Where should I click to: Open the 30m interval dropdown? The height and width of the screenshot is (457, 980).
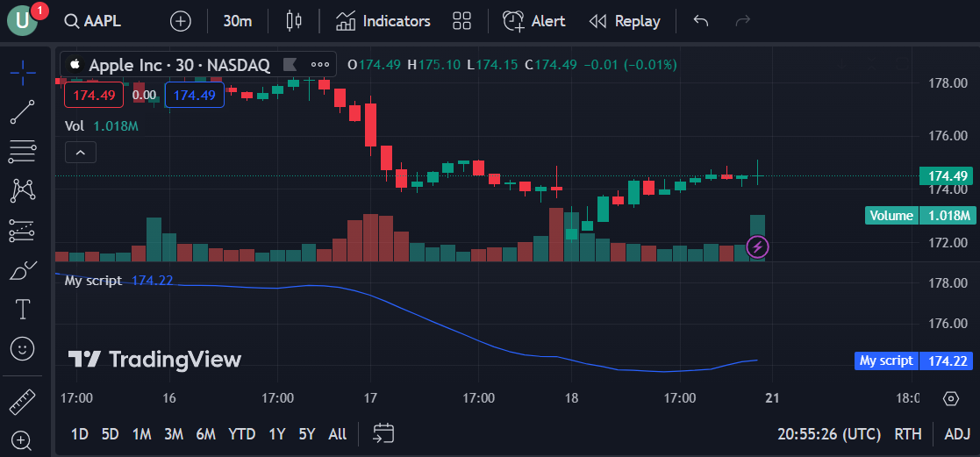pyautogui.click(x=238, y=21)
